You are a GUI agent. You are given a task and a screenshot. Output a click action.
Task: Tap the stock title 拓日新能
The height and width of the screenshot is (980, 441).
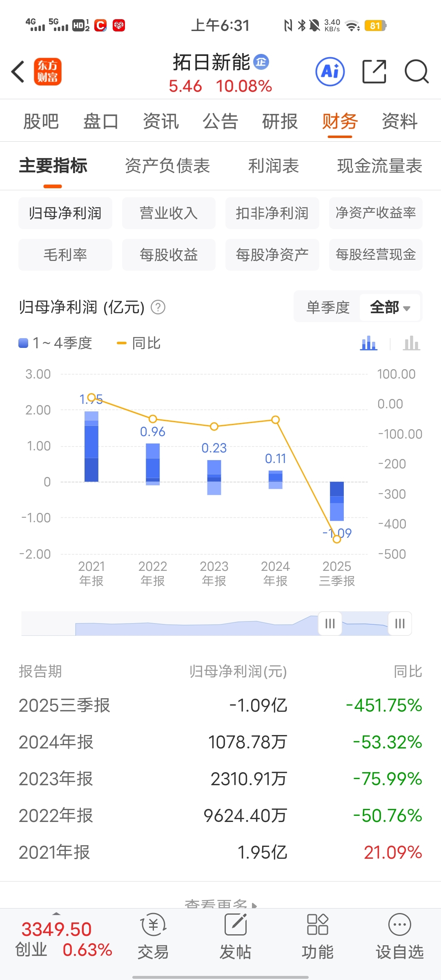[211, 62]
